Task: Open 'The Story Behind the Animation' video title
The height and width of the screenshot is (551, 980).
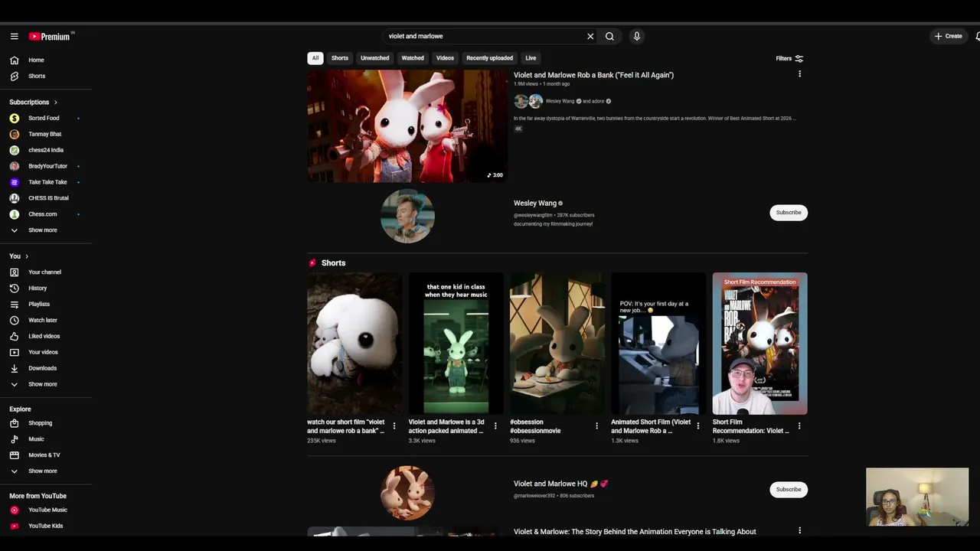Action: tap(635, 532)
